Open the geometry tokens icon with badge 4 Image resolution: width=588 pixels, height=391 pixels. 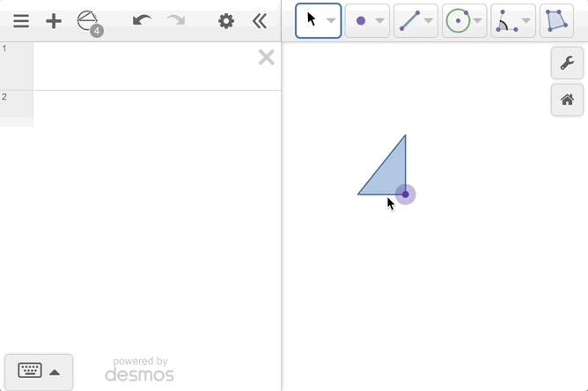tap(89, 22)
